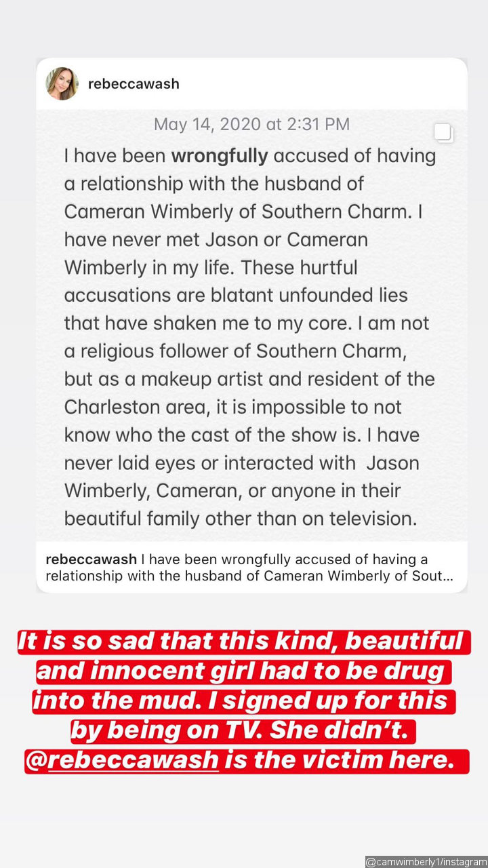Tap the @camwimberly1/instagram watermark
This screenshot has width=488, height=868.
tap(426, 861)
